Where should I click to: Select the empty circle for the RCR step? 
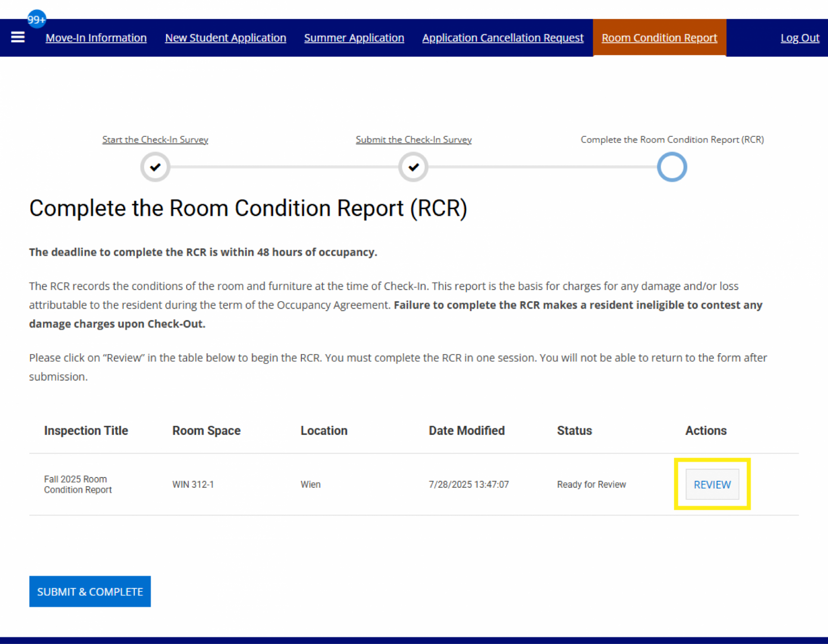point(671,167)
